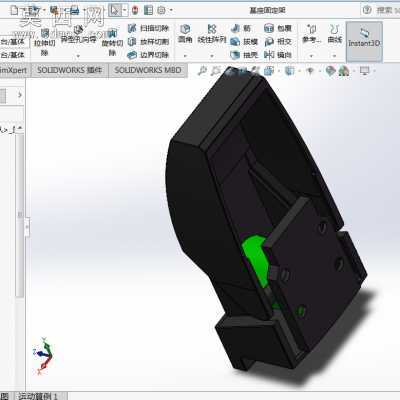Open the 曲线 curves tool

[x=335, y=34]
